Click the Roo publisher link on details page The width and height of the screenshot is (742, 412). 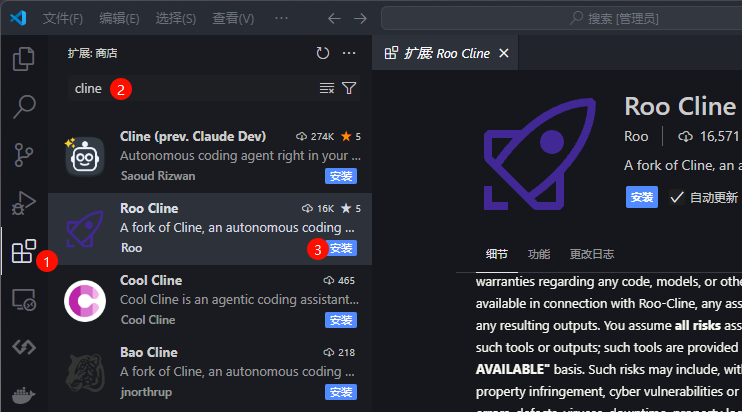pyautogui.click(x=636, y=137)
